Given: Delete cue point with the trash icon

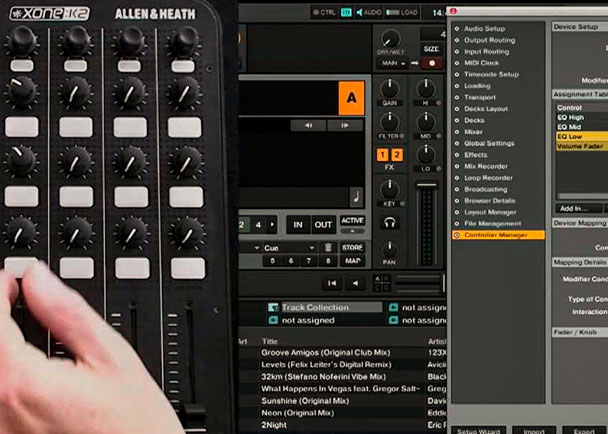Looking at the screenshot, I should click(x=328, y=247).
